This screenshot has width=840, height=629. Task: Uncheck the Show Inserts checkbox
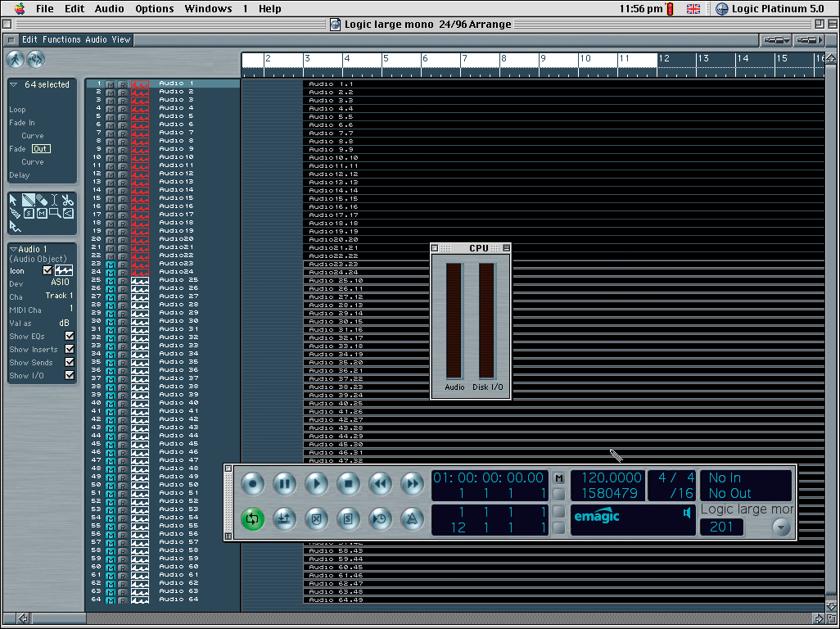click(70, 349)
